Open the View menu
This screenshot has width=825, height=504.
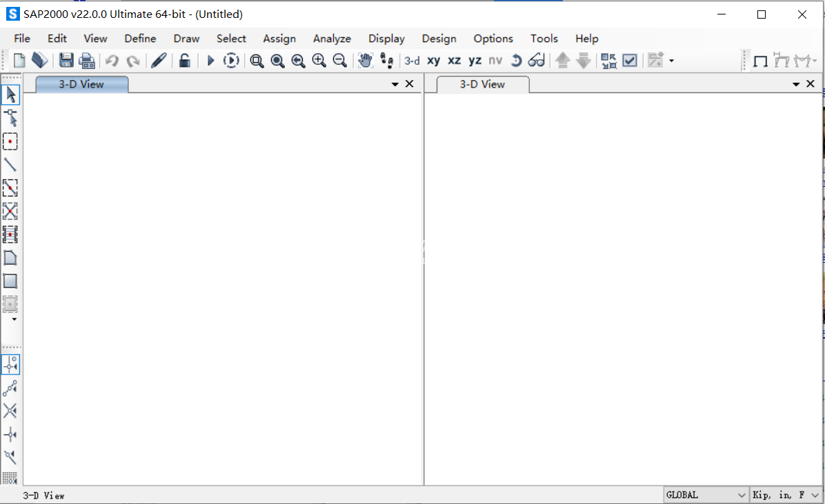tap(95, 39)
